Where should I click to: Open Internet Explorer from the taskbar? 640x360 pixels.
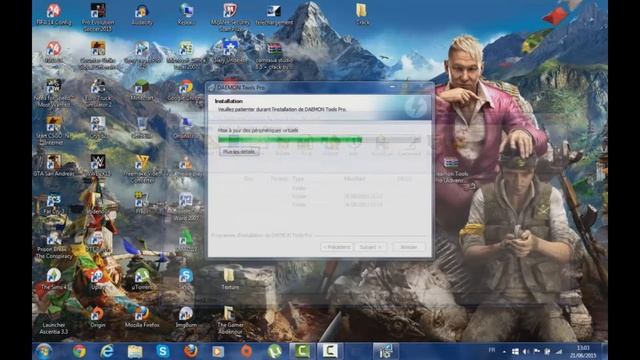click(x=107, y=351)
